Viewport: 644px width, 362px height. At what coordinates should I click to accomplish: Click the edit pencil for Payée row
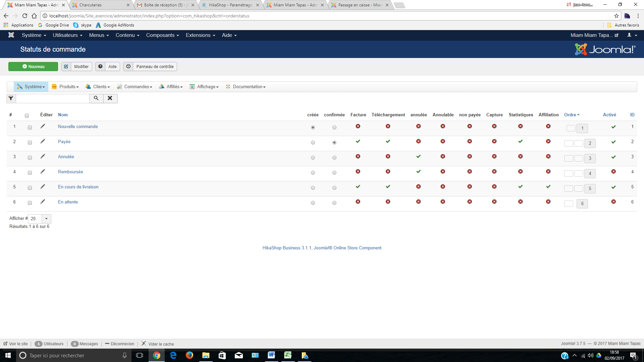43,141
